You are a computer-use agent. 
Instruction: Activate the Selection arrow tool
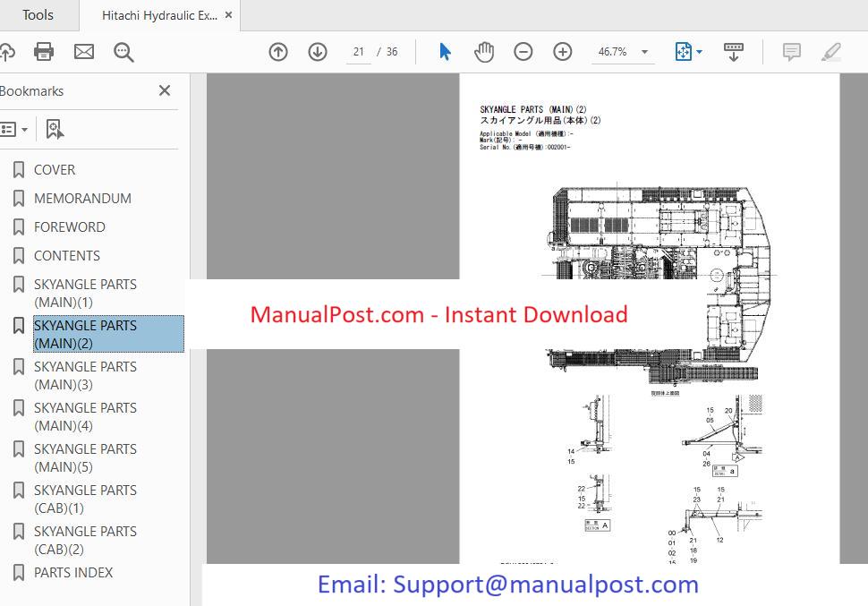445,52
